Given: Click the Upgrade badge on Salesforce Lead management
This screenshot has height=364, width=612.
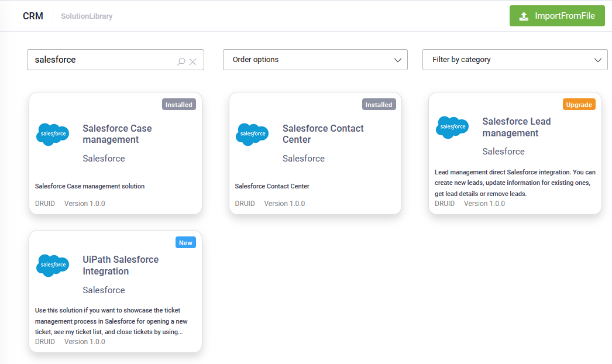Looking at the screenshot, I should click(x=579, y=104).
